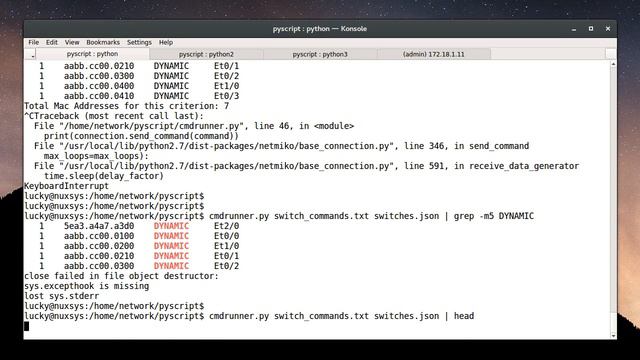
Task: Click MAC address '5ea3.a4a7.a3d0'
Action: click(99, 226)
